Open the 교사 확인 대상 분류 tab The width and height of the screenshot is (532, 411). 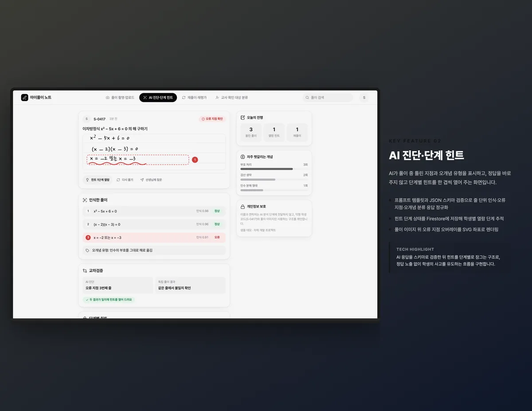click(x=231, y=97)
